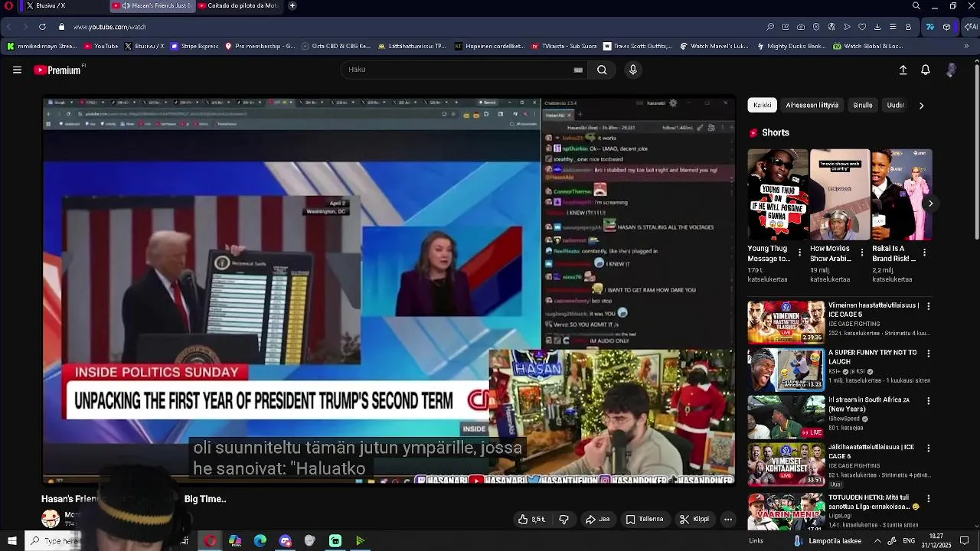This screenshot has height=551, width=980.
Task: Open the TOTUUDEN HETKI video title
Action: click(x=874, y=501)
